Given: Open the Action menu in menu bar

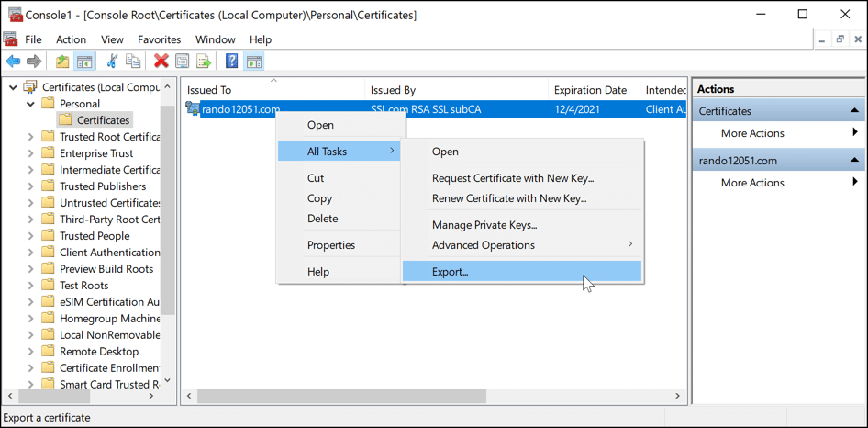Looking at the screenshot, I should [x=71, y=39].
